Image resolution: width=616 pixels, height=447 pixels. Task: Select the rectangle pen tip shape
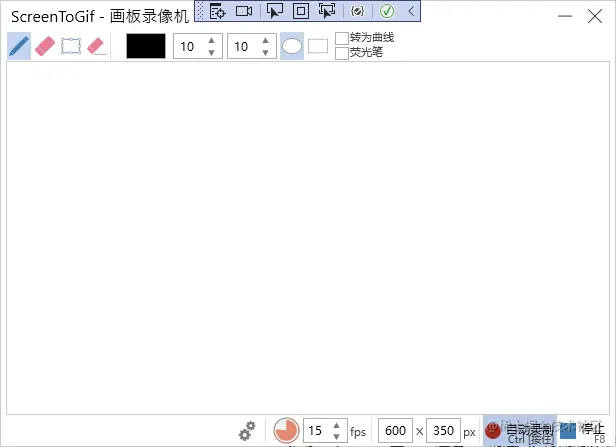(318, 46)
